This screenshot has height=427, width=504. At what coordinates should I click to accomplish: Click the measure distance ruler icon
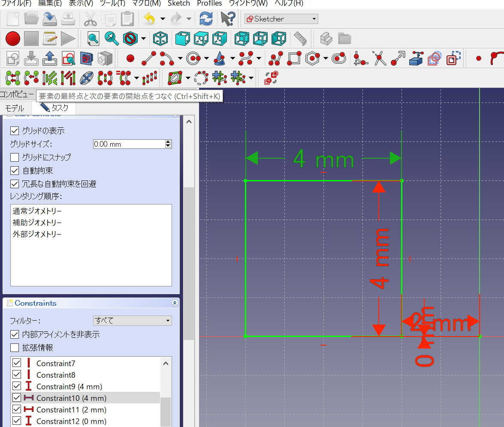click(300, 39)
